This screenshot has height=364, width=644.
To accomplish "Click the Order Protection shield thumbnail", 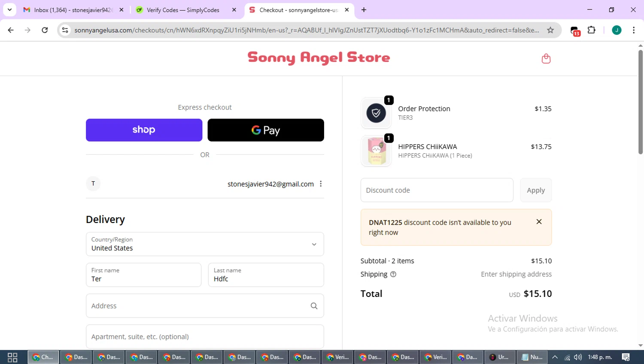I will 376,113.
